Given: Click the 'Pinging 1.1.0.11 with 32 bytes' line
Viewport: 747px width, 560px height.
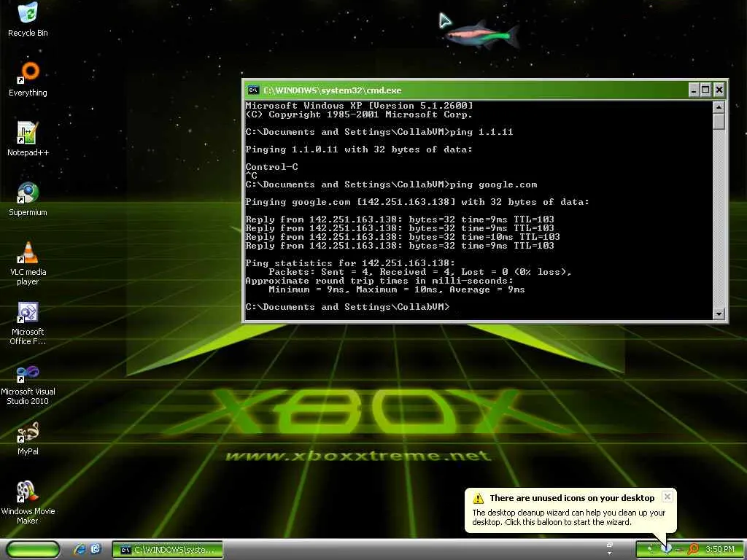Looking at the screenshot, I should (x=359, y=149).
